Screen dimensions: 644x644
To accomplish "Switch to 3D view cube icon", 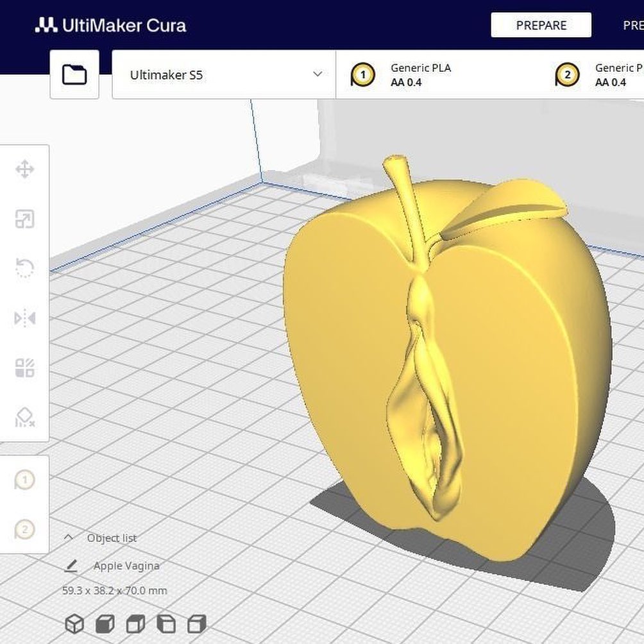I will (x=75, y=623).
